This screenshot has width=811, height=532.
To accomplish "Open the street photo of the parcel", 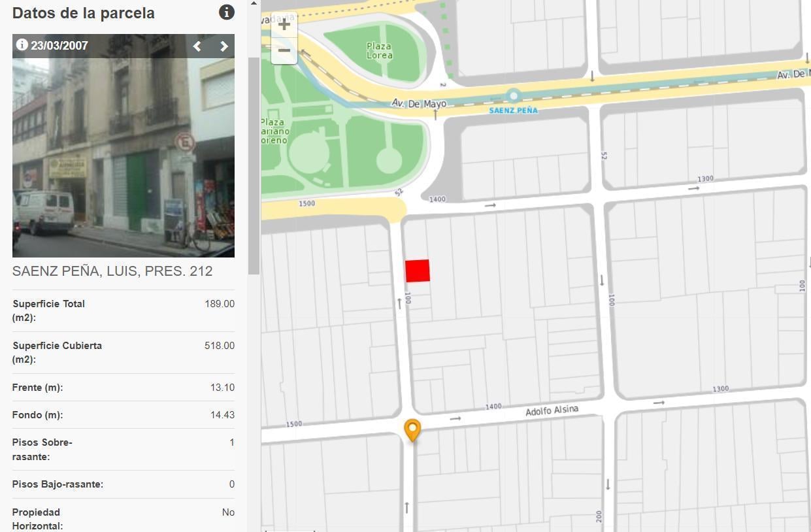I will (x=124, y=146).
